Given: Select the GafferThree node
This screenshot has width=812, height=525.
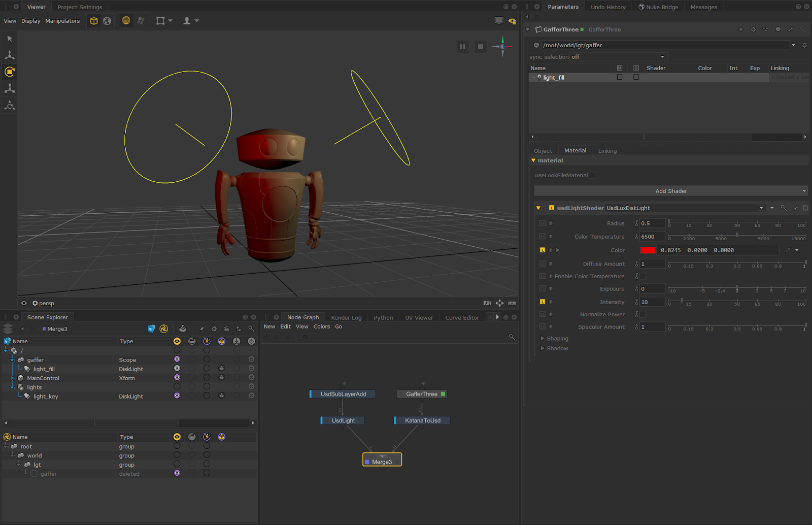Looking at the screenshot, I should [x=421, y=394].
